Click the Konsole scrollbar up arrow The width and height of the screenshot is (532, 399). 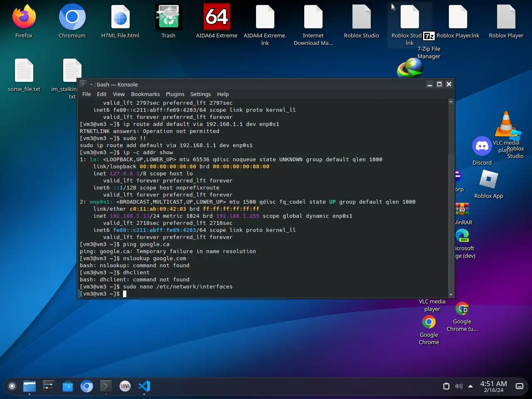click(451, 101)
